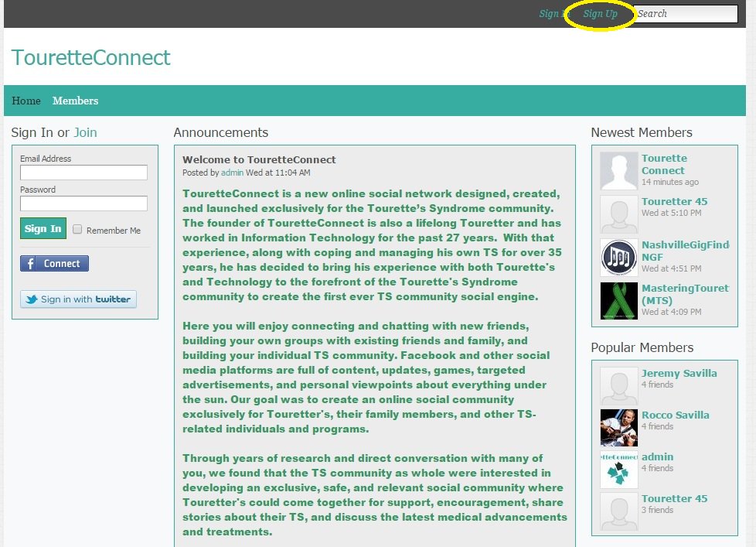Viewport: 756px width, 547px height.
Task: Click the Join link
Action: click(84, 132)
